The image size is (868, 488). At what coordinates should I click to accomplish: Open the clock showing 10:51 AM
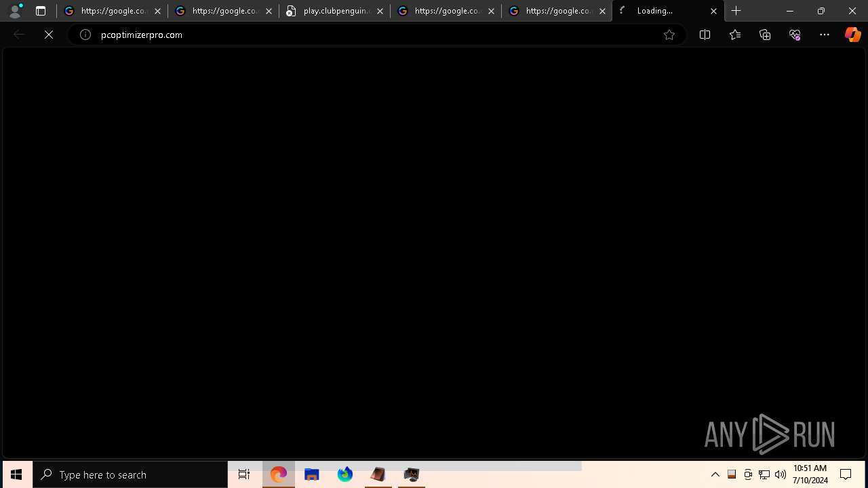pos(810,474)
